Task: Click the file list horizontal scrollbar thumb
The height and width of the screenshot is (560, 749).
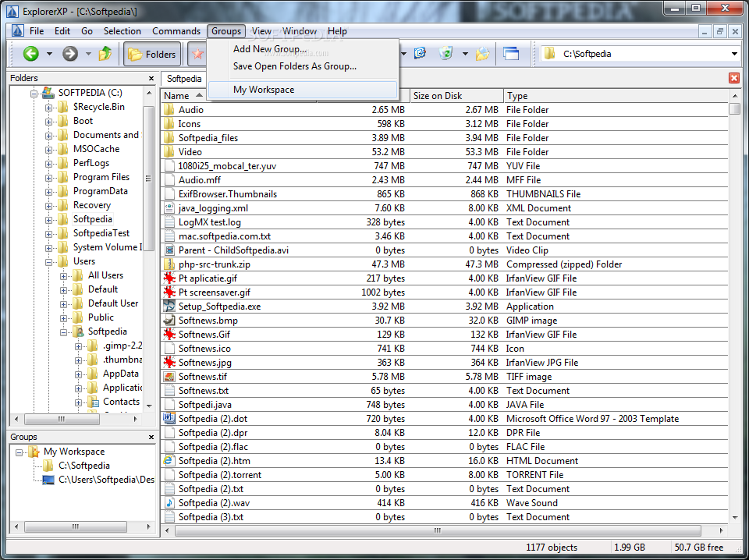Action: click(x=438, y=531)
